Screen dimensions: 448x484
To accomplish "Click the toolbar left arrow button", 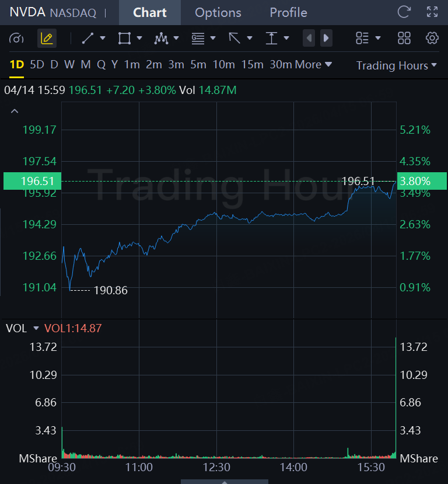I will (x=309, y=39).
